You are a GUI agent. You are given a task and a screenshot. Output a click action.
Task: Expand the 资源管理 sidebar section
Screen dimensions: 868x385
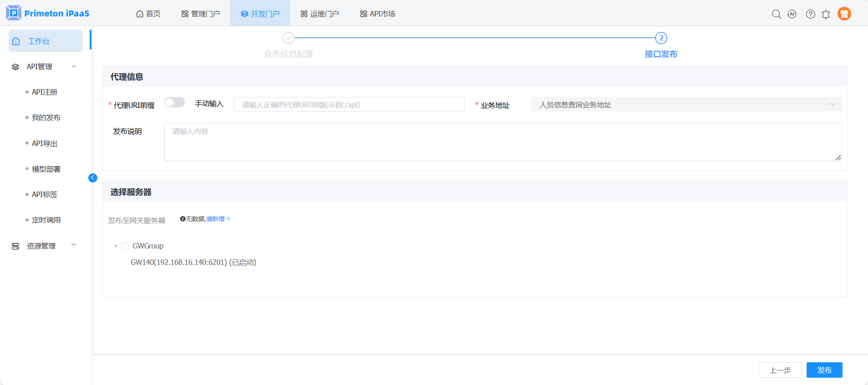tap(74, 245)
